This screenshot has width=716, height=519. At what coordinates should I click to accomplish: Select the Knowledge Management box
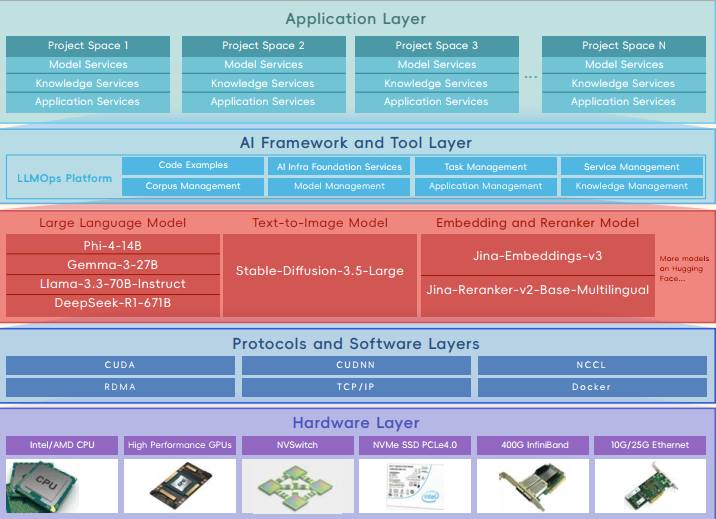(x=632, y=186)
